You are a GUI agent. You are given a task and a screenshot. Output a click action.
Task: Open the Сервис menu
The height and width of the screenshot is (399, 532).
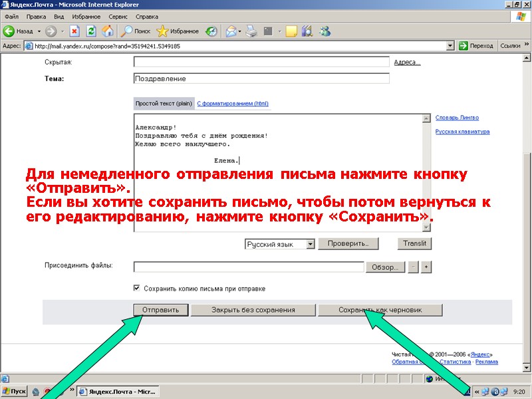pyautogui.click(x=118, y=17)
